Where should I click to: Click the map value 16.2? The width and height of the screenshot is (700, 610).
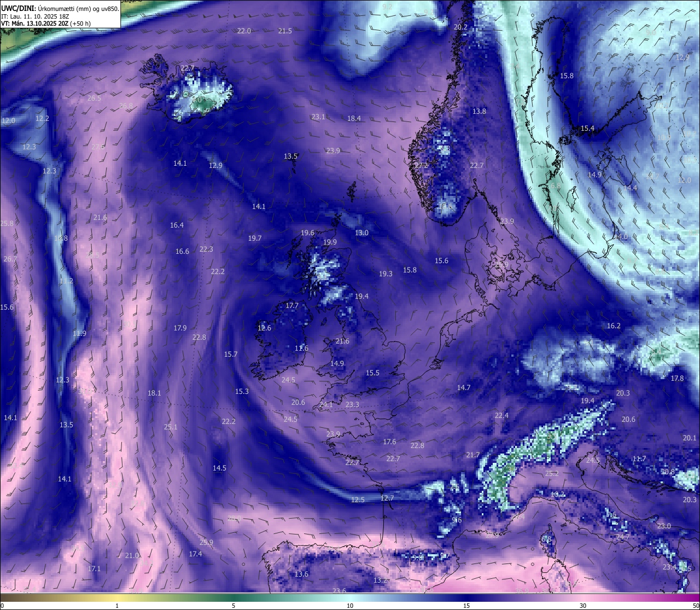(614, 326)
